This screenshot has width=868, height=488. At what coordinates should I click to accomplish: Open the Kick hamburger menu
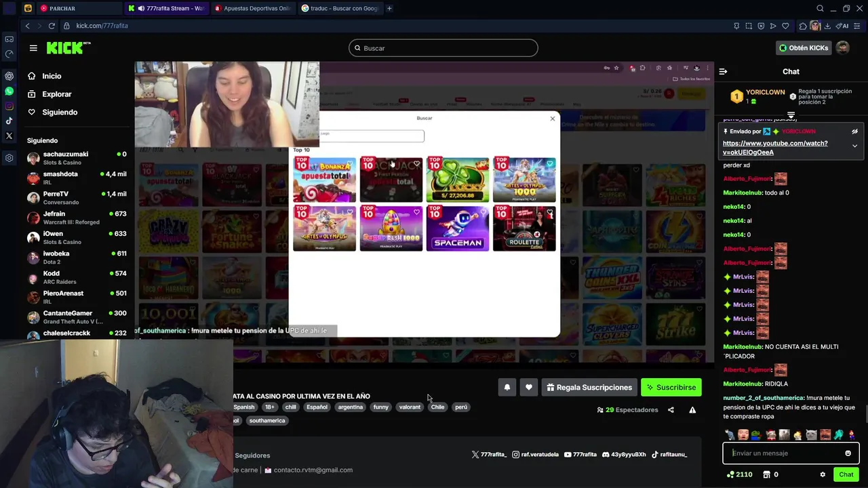(x=33, y=48)
